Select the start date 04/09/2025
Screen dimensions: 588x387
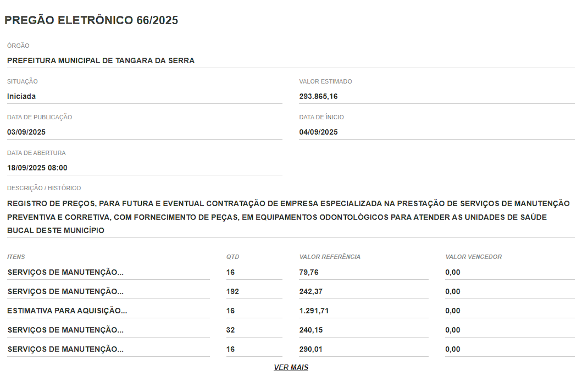click(318, 132)
